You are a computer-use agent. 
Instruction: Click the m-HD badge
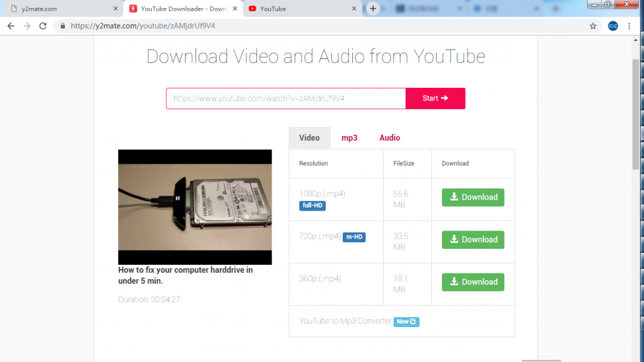[x=354, y=237]
